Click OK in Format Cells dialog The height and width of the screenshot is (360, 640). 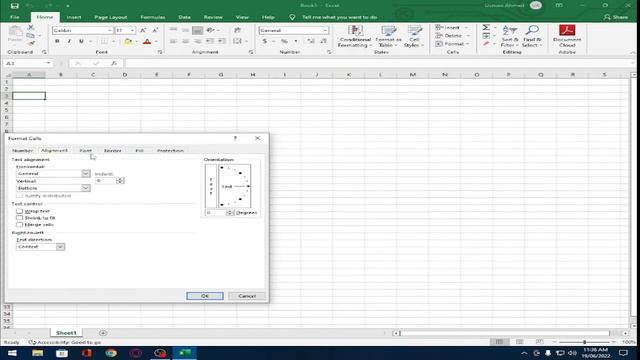click(205, 296)
